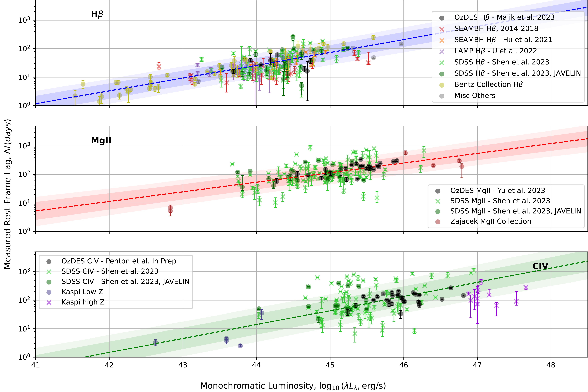Click the Bentz Collection Hβ yellow legend dot
The image size is (588, 392).
[x=442, y=85]
